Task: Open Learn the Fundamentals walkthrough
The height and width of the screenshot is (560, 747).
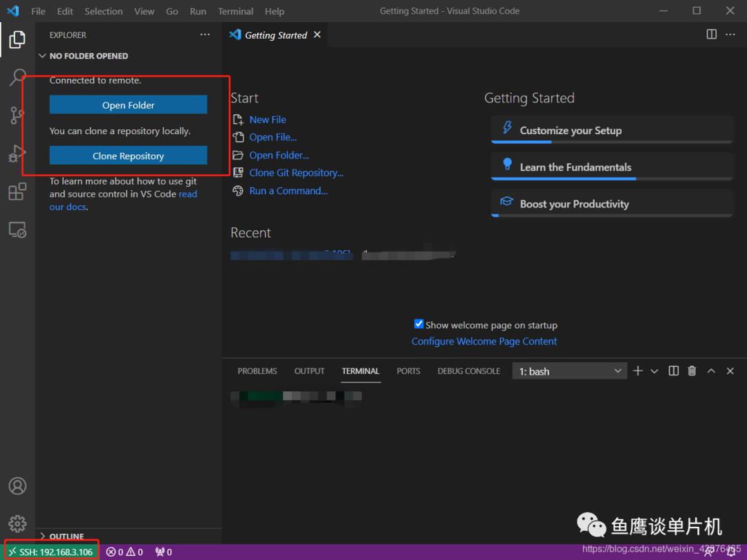Action: [x=611, y=167]
